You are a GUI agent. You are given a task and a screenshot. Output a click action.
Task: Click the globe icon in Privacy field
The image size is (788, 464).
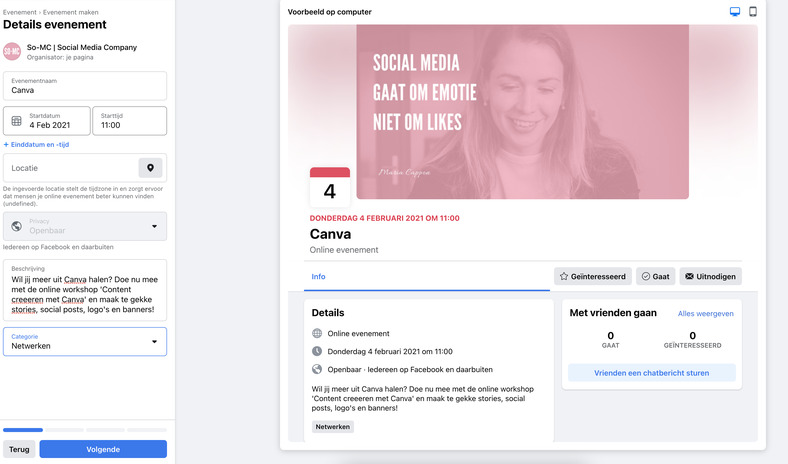tap(17, 226)
